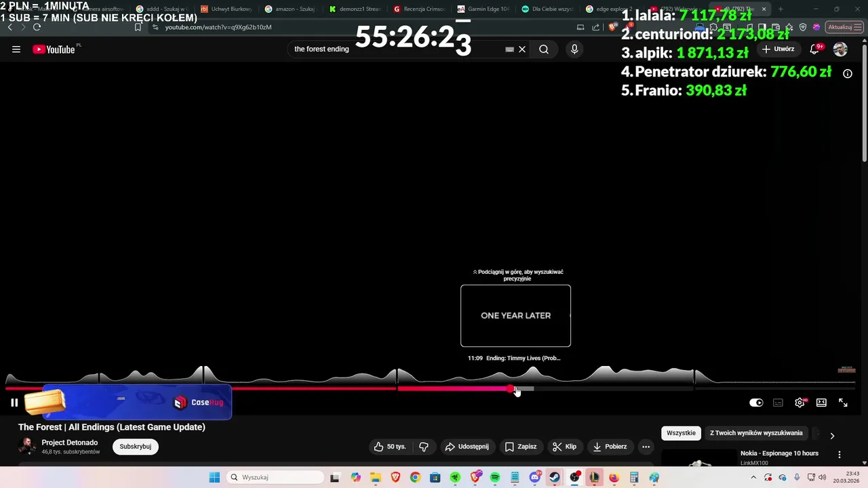Switch to the demonzz1 Stream tab
Viewport: 868px width, 488px height.
tap(355, 9)
